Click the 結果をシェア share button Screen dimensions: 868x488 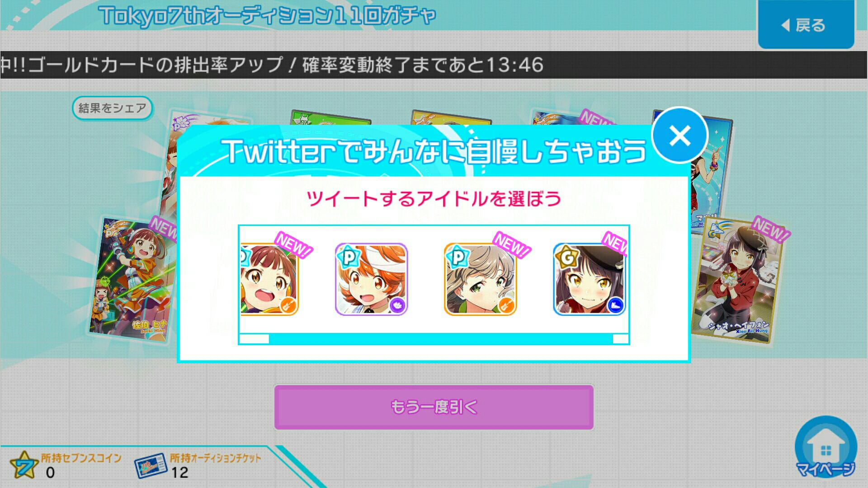pyautogui.click(x=112, y=108)
